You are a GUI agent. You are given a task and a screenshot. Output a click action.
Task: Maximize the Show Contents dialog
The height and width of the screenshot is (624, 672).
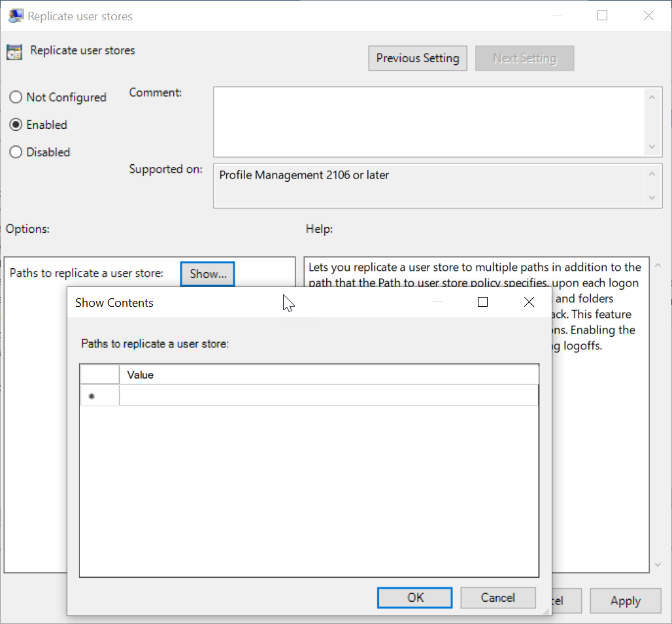[482, 302]
